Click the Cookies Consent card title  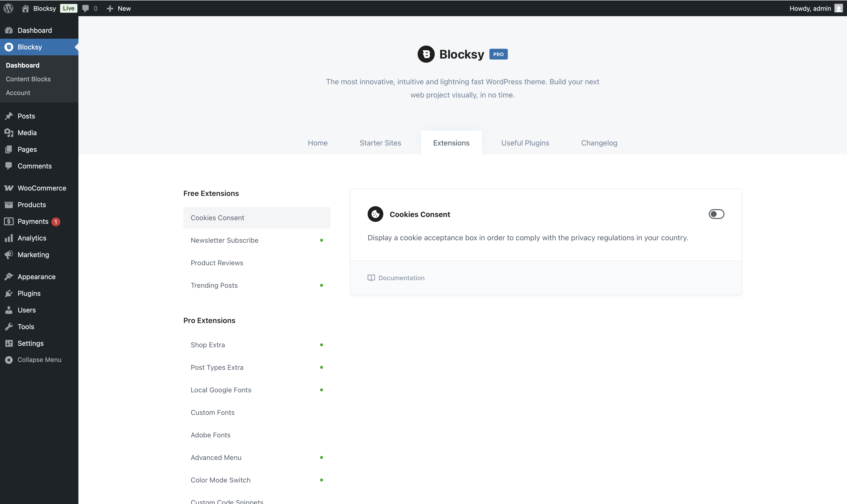pyautogui.click(x=420, y=214)
